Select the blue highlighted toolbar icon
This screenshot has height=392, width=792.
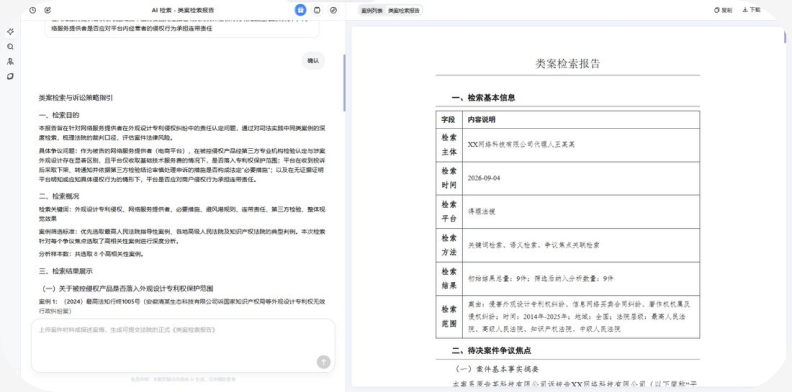[x=301, y=10]
